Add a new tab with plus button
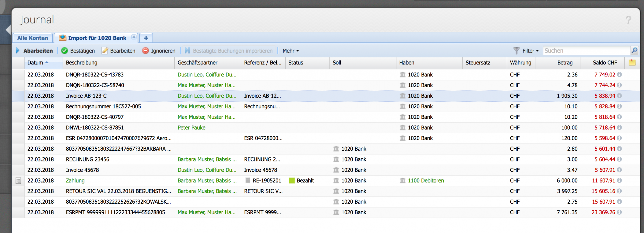The width and height of the screenshot is (644, 233). point(146,38)
